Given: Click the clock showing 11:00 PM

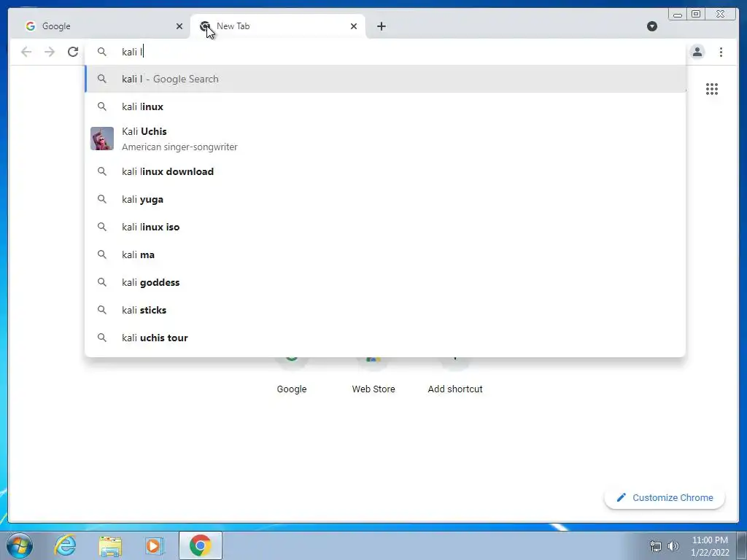Looking at the screenshot, I should tap(710, 545).
